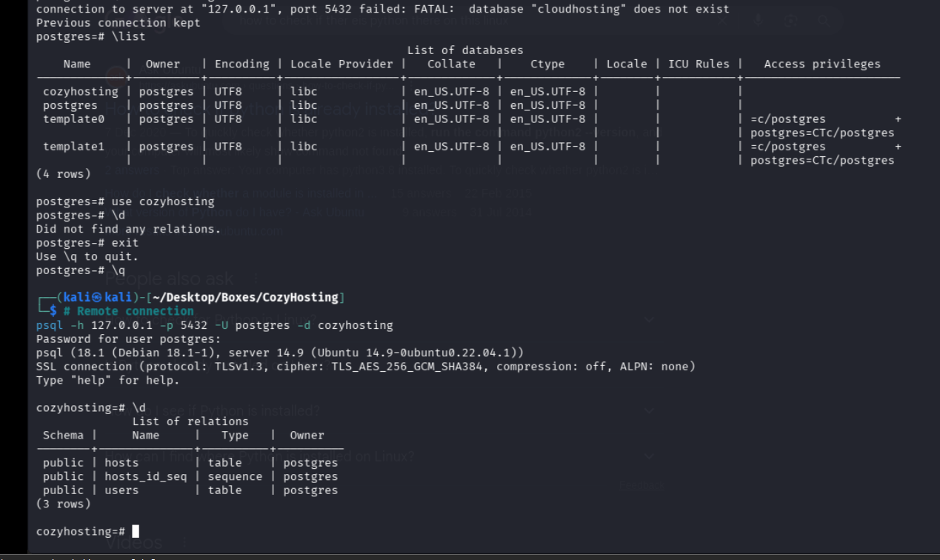
Task: Click the magnifier search icon in the background search bar
Action: (824, 21)
